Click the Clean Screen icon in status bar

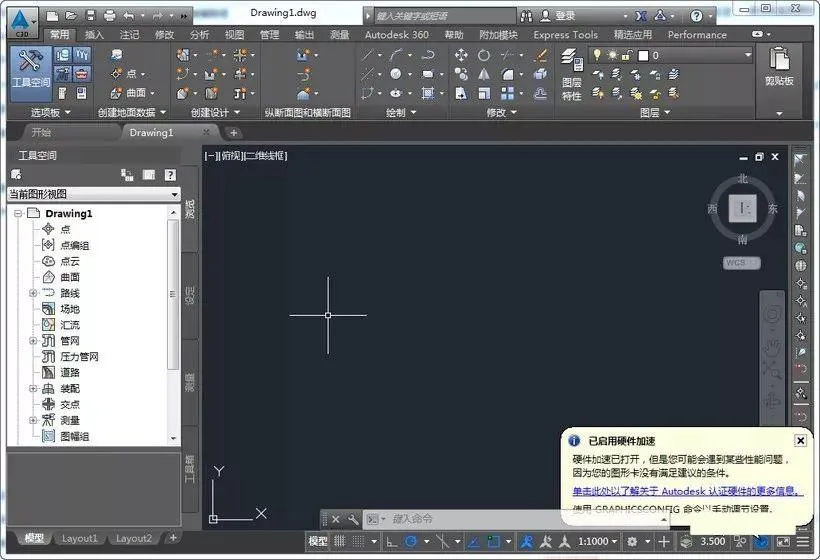pyautogui.click(x=783, y=542)
